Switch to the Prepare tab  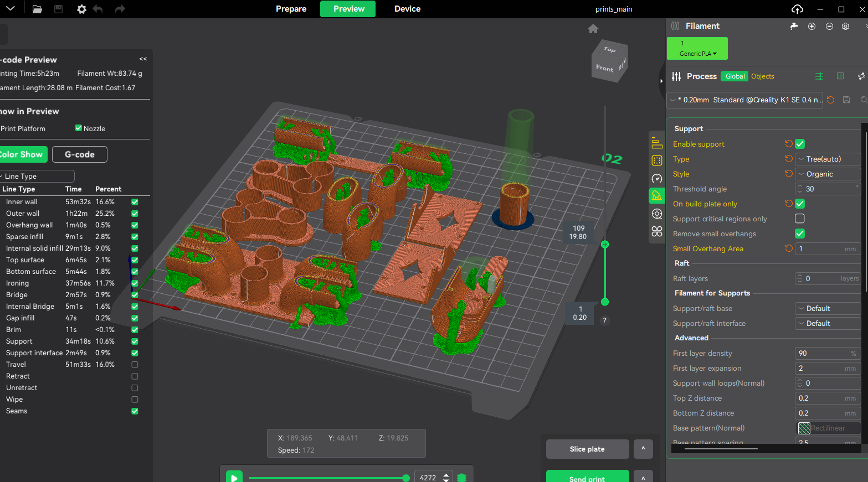291,9
